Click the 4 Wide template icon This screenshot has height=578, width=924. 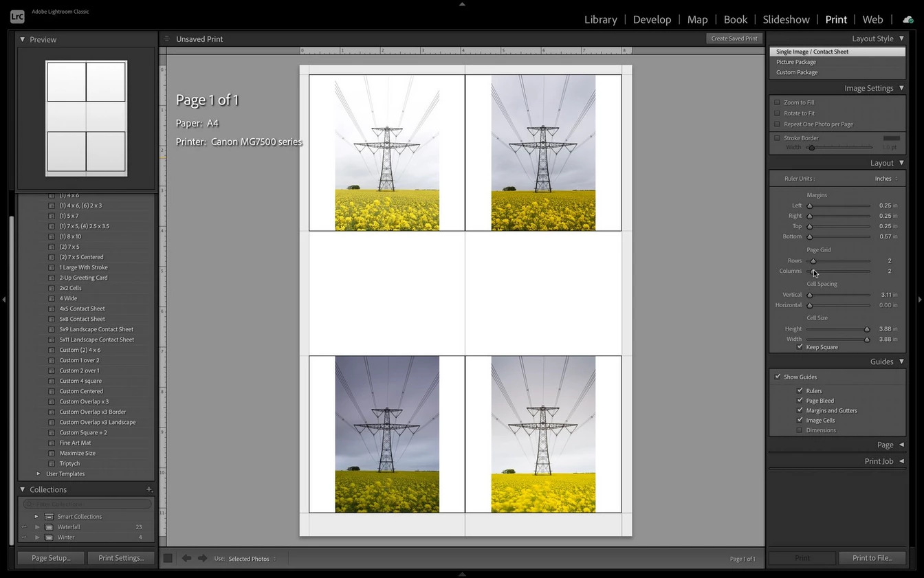pos(52,298)
